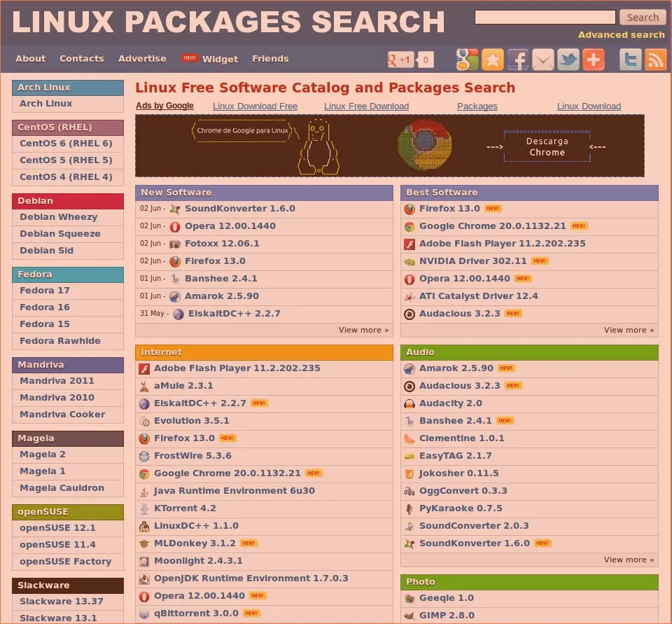Open Evolution 3.5.1 package link
The image size is (672, 624).
coord(192,421)
